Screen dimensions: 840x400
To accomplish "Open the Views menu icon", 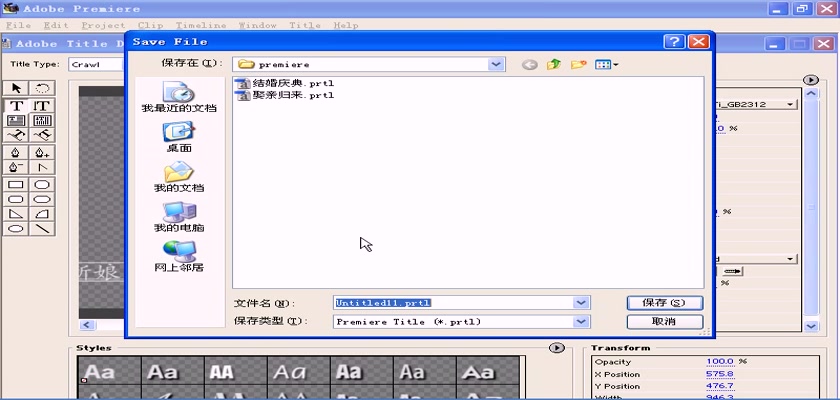I will (606, 65).
